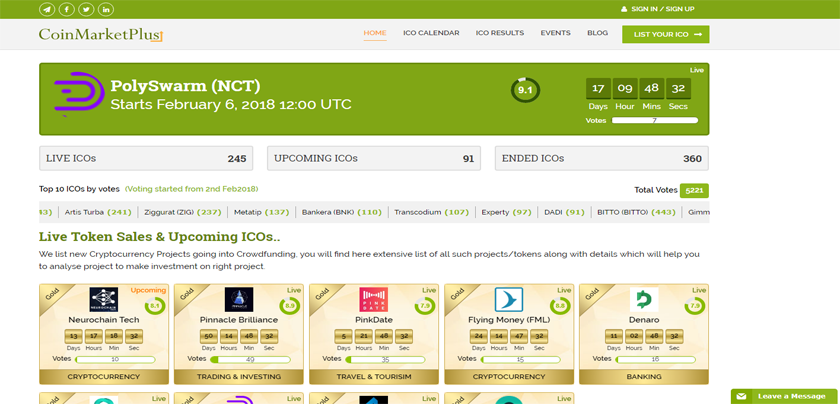Click BITTO (BITTO) (443) in ticker

point(636,212)
